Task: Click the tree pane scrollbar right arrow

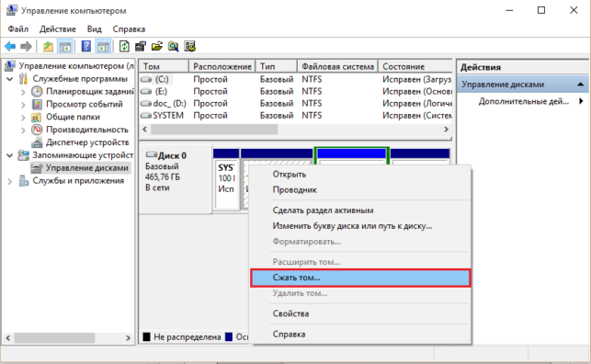Action: [x=128, y=338]
